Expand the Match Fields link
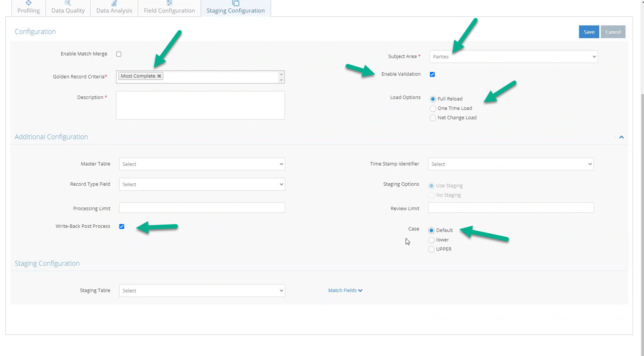 pyautogui.click(x=345, y=290)
